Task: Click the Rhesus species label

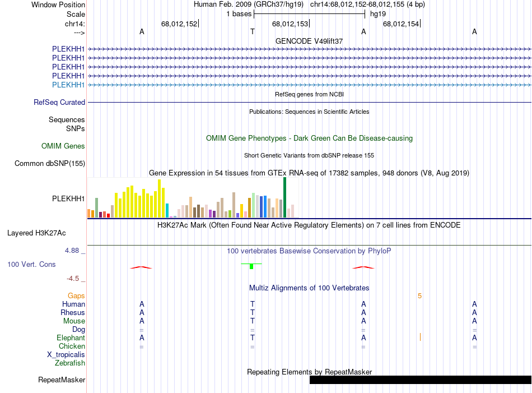Action: 73,312
